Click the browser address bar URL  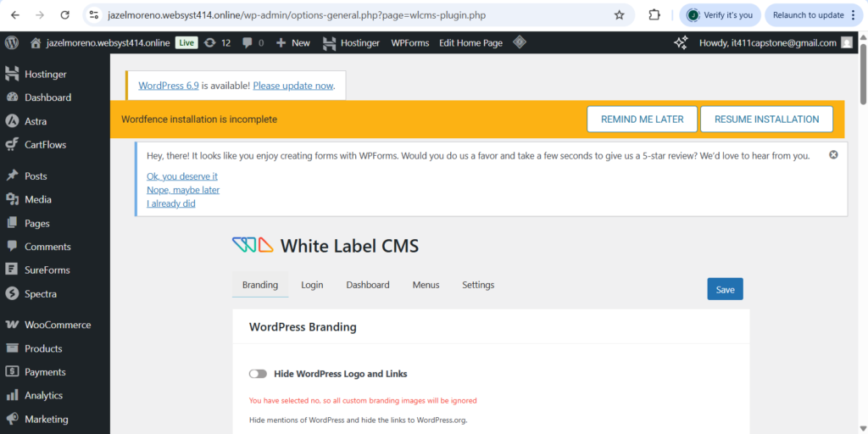click(x=297, y=15)
